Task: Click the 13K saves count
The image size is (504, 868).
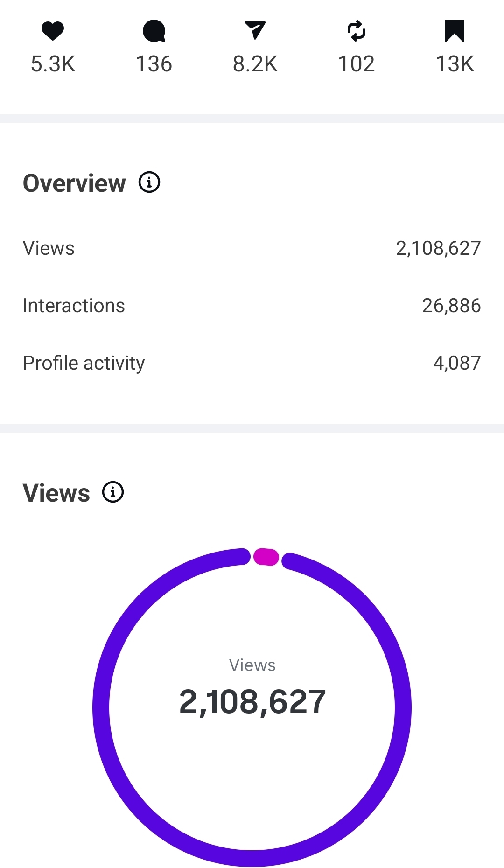Action: 455,64
